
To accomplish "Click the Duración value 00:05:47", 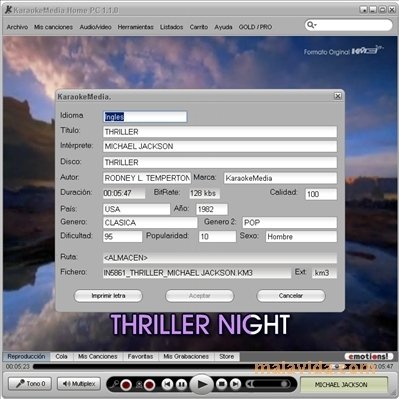I will (x=124, y=193).
